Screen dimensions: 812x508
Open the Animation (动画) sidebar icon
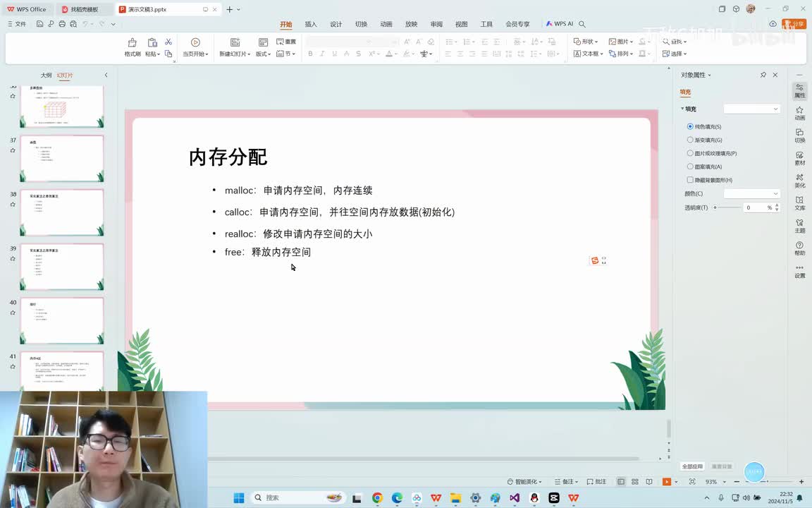pos(799,113)
